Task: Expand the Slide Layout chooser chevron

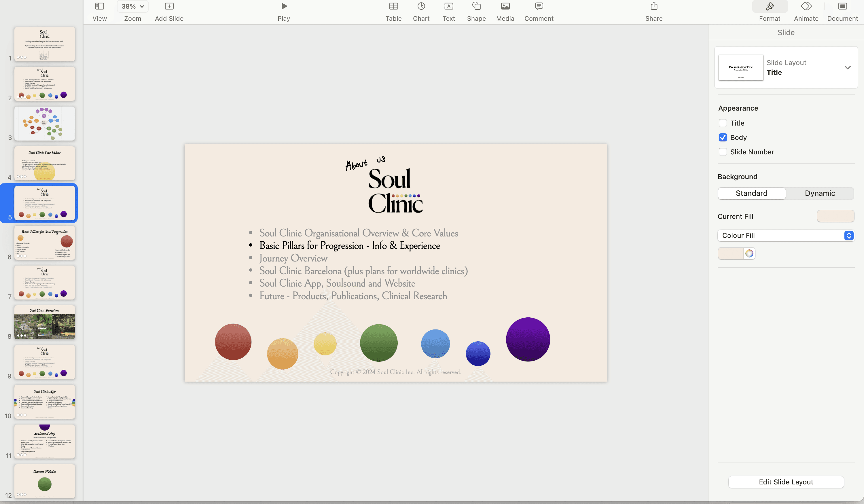Action: pos(847,68)
